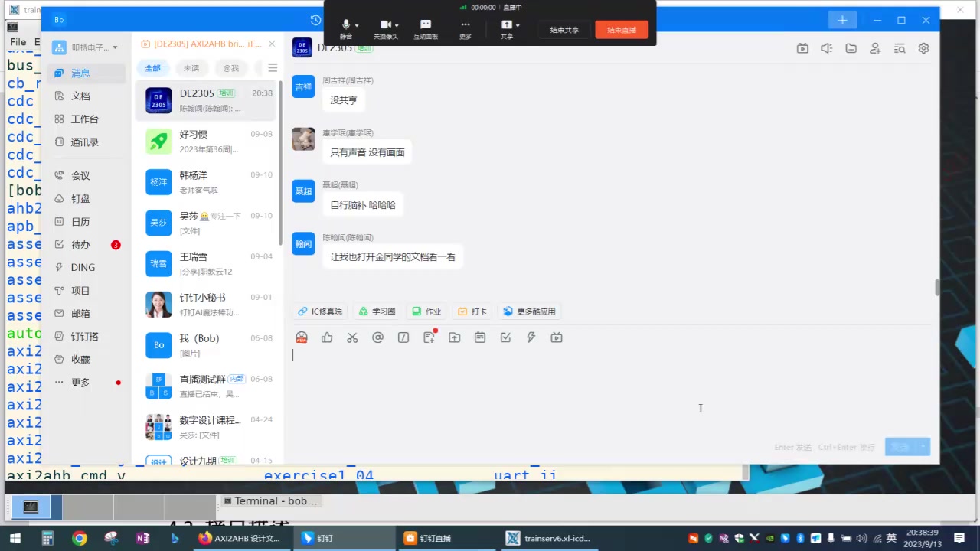The height and width of the screenshot is (551, 980).
Task: Open 项目 projects in sidebar
Action: [x=87, y=291]
